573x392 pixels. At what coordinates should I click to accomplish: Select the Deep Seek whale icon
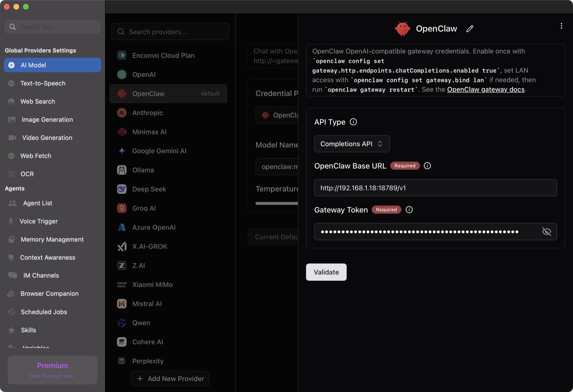click(x=122, y=189)
